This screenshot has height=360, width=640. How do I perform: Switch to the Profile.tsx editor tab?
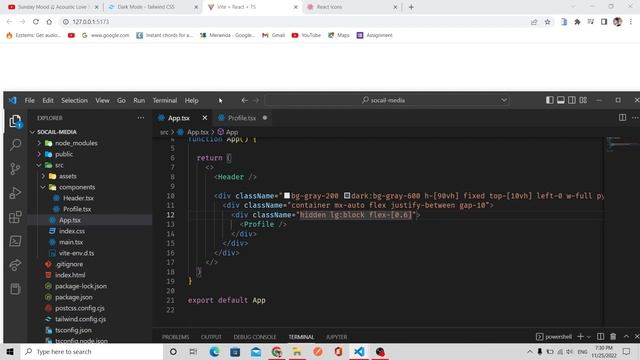point(242,118)
